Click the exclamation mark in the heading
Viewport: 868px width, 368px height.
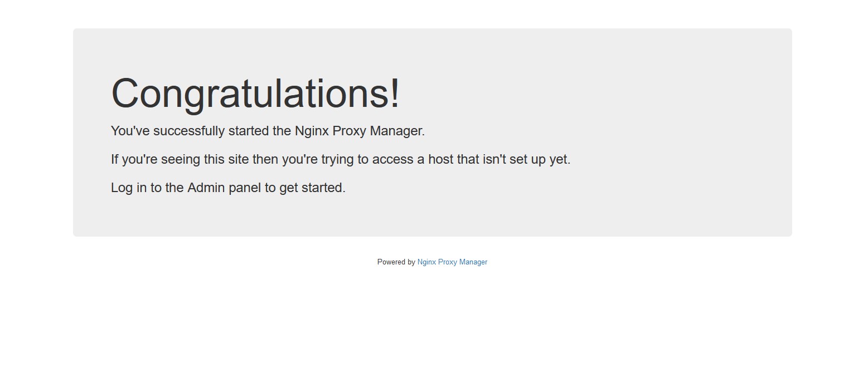tap(395, 94)
